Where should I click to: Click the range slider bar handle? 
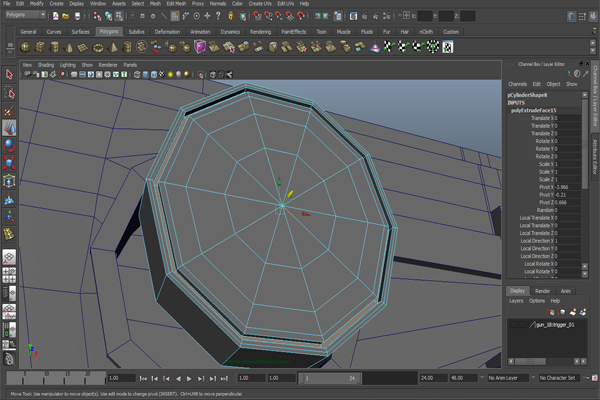pos(329,378)
